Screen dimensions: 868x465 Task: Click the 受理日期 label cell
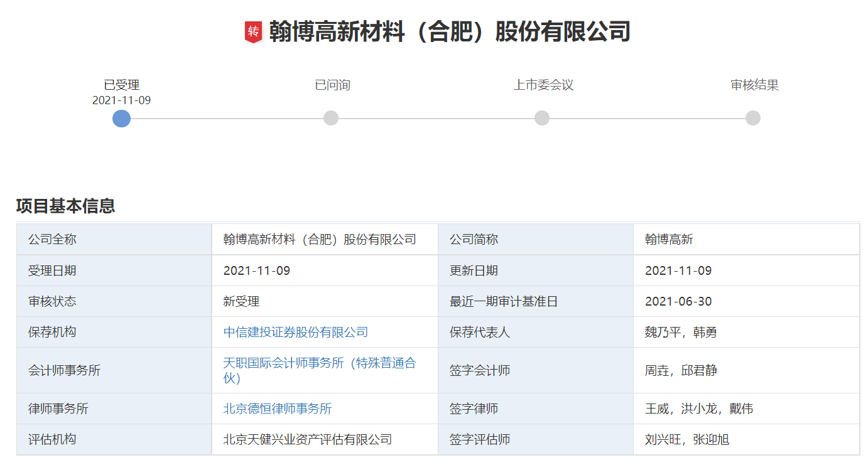coord(114,270)
